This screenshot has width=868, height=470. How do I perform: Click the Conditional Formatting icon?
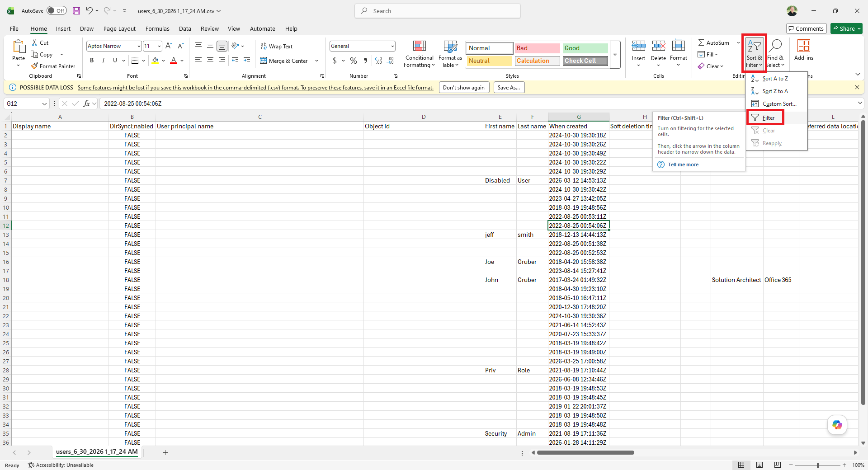pos(419,46)
